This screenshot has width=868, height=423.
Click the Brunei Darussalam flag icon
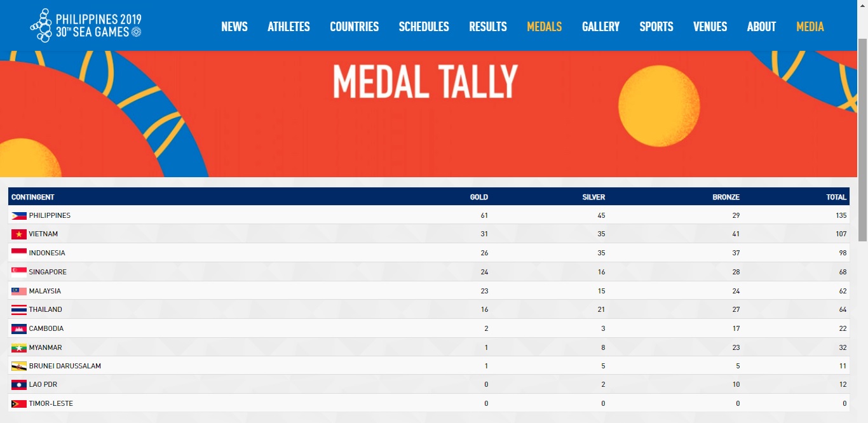18,366
